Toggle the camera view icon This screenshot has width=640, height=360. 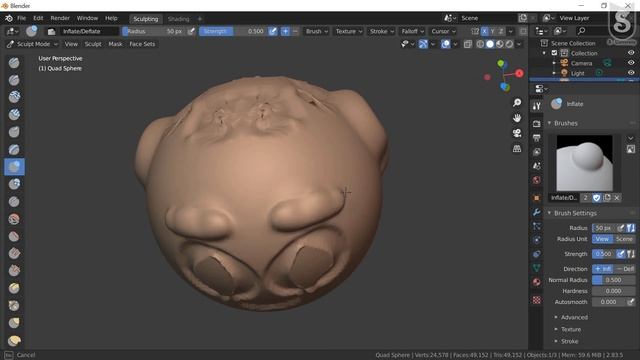517,133
